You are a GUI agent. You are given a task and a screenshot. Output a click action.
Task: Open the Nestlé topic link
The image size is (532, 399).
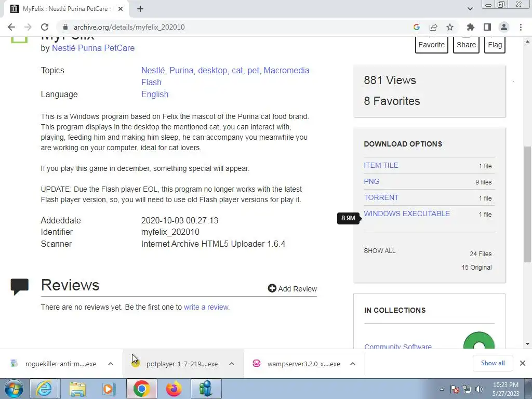pos(153,70)
